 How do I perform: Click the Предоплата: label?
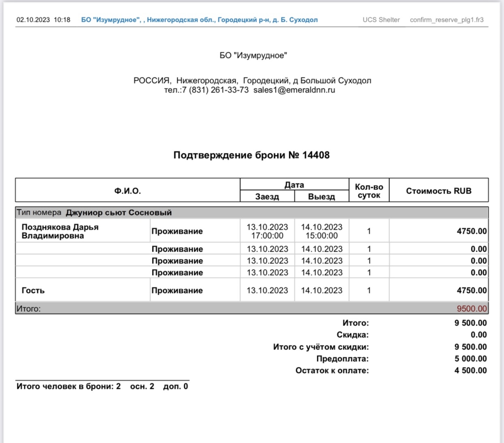[x=342, y=359]
